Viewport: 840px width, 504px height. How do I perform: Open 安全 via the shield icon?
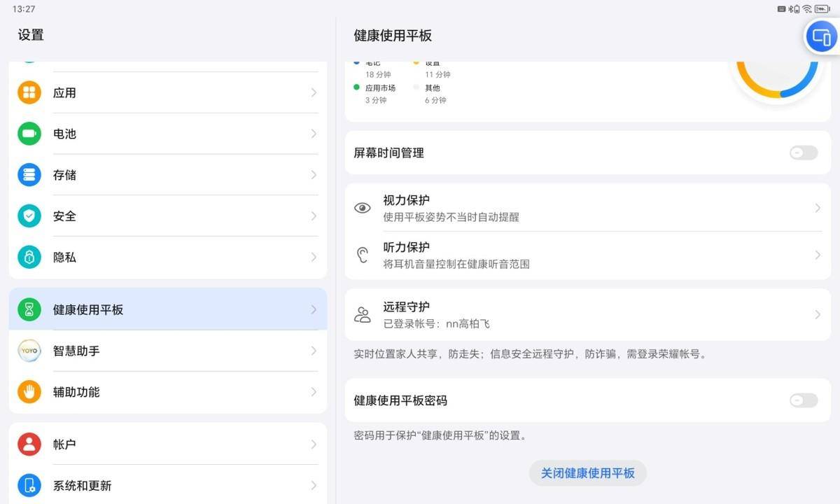29,216
